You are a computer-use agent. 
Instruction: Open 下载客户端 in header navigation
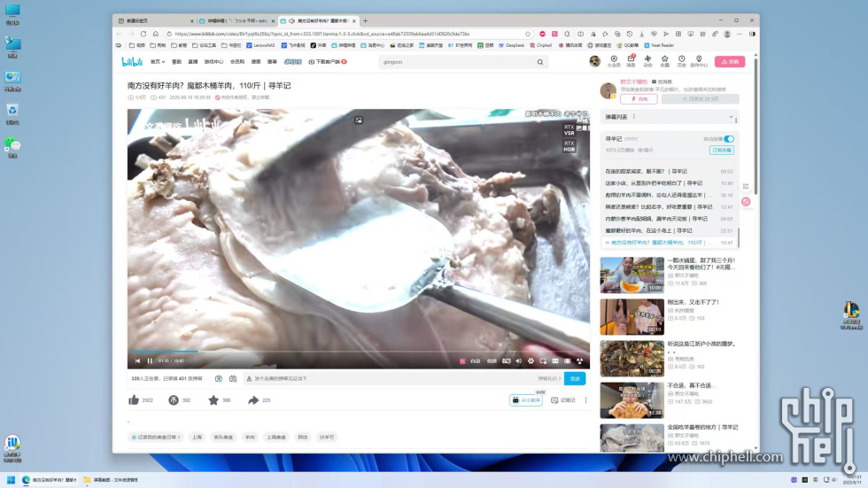(x=327, y=62)
